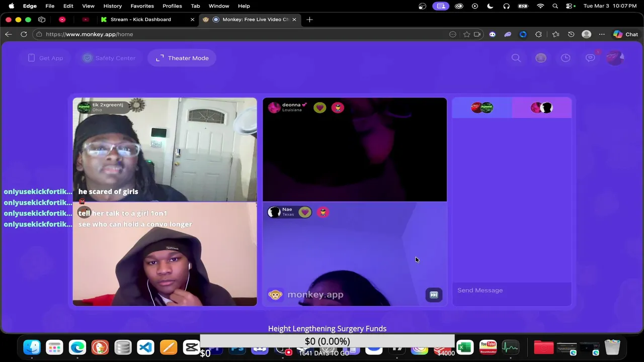The height and width of the screenshot is (362, 644).
Task: Click heart badge next to Nae
Action: [x=305, y=212]
